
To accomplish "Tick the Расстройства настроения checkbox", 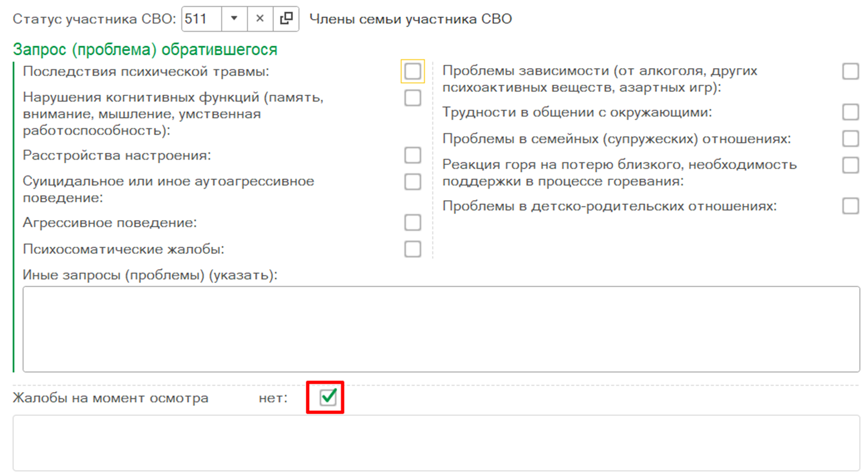I will (x=413, y=155).
